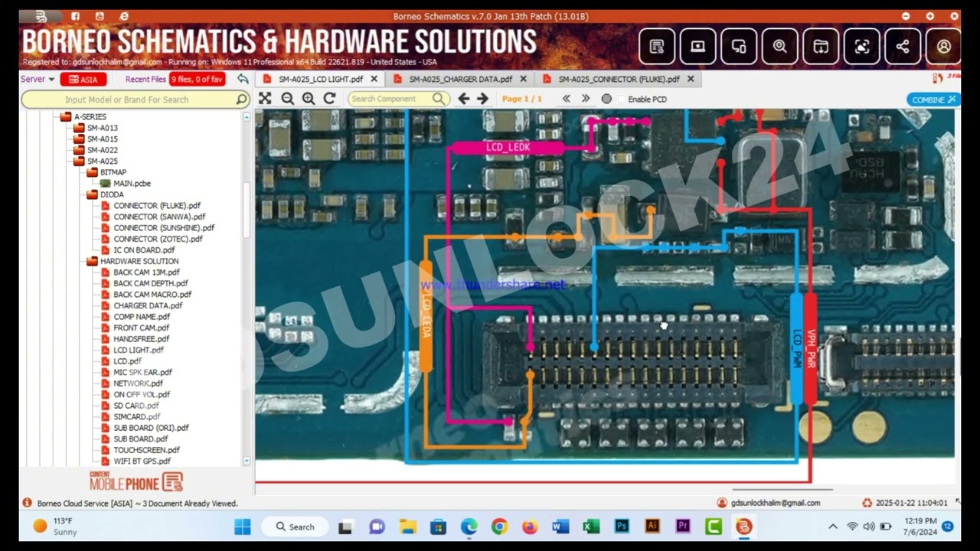Click the back arrow icon beside Recent Files
The image size is (980, 551).
pyautogui.click(x=243, y=79)
